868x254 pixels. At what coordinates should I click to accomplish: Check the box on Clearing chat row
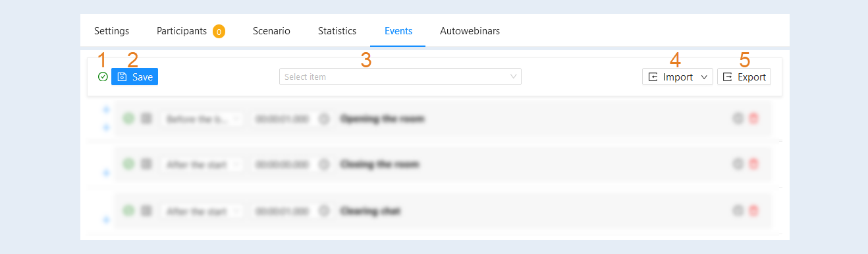pos(146,211)
